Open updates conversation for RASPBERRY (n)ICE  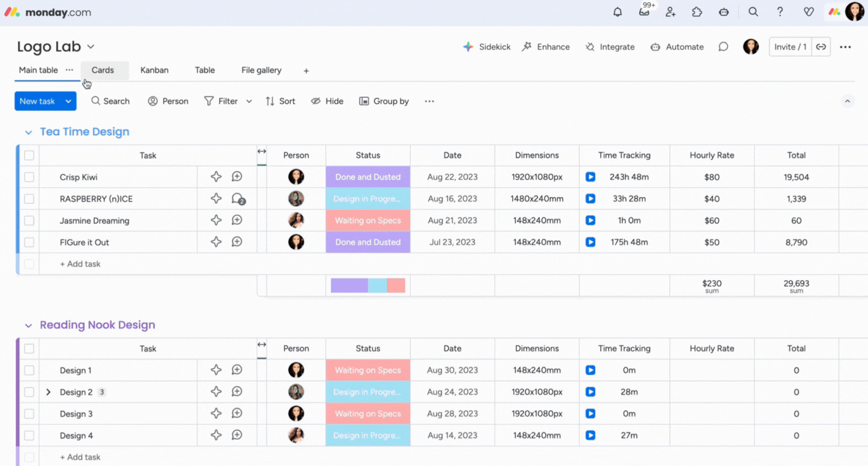pos(237,199)
